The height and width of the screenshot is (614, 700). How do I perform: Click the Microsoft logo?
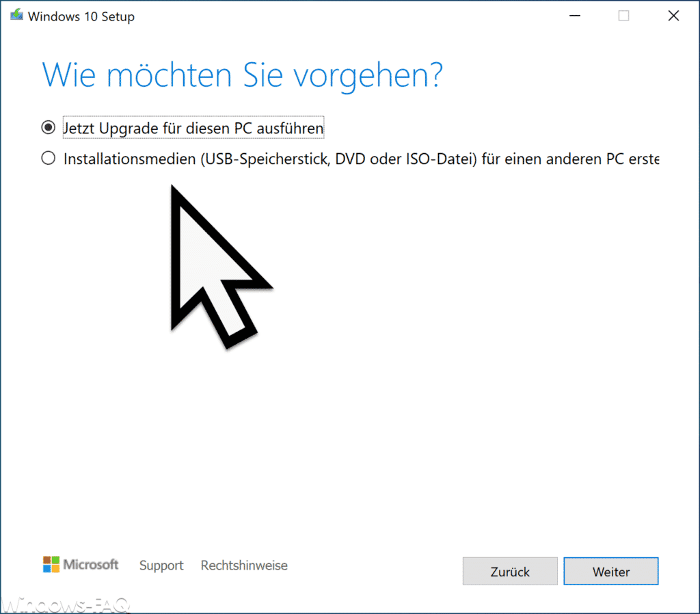click(81, 565)
